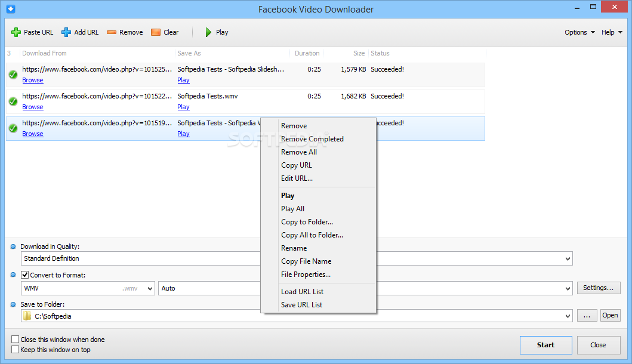Click the Open folder button
Image resolution: width=632 pixels, height=364 pixels.
pos(610,315)
